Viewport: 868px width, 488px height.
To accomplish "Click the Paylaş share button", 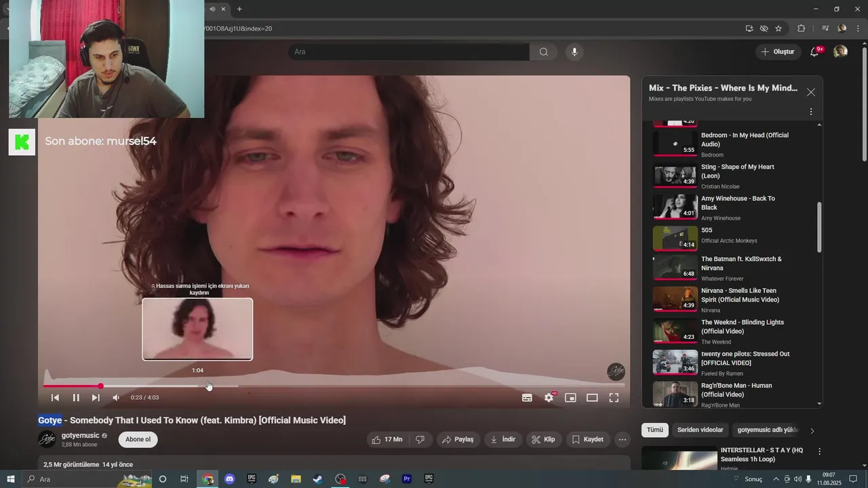I will pos(458,439).
